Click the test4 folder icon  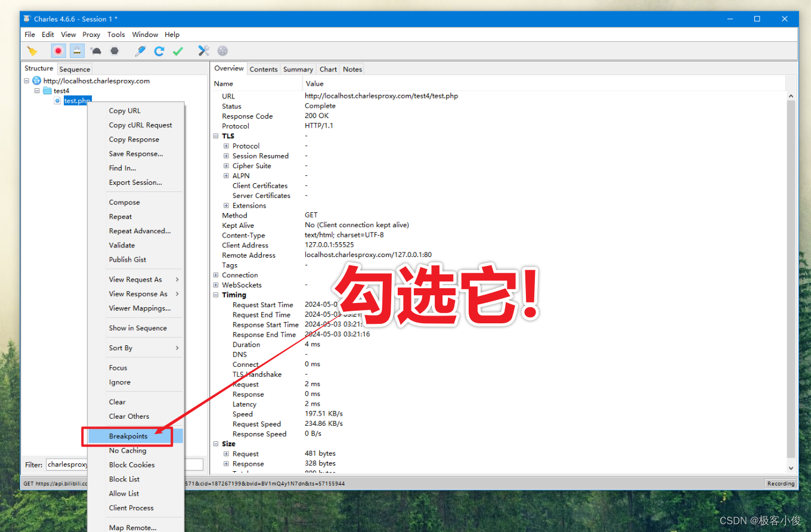(47, 91)
